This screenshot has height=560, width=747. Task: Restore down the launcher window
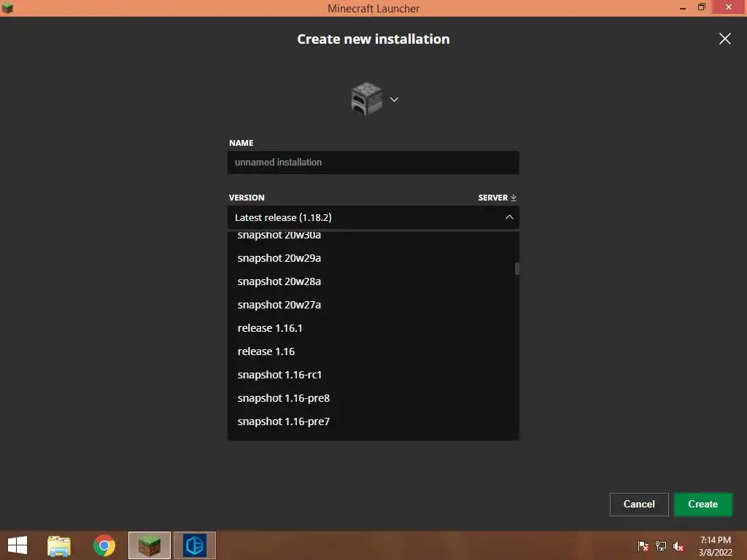[x=701, y=7]
